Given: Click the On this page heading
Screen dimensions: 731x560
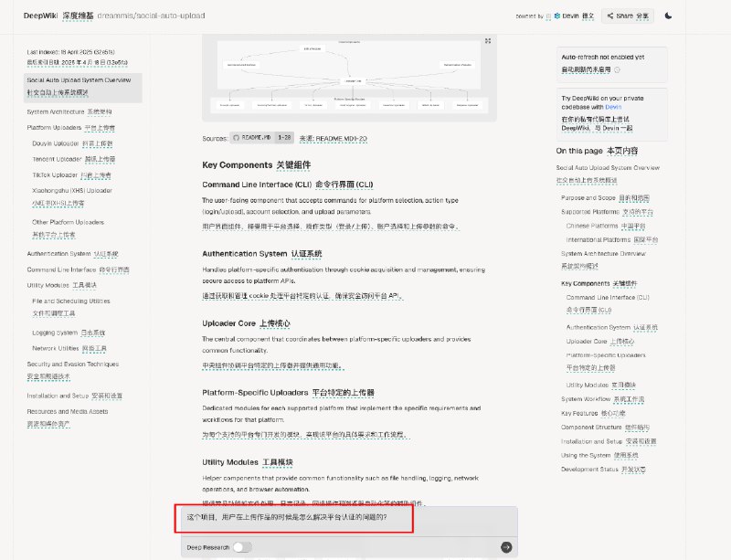Looking at the screenshot, I should point(597,151).
